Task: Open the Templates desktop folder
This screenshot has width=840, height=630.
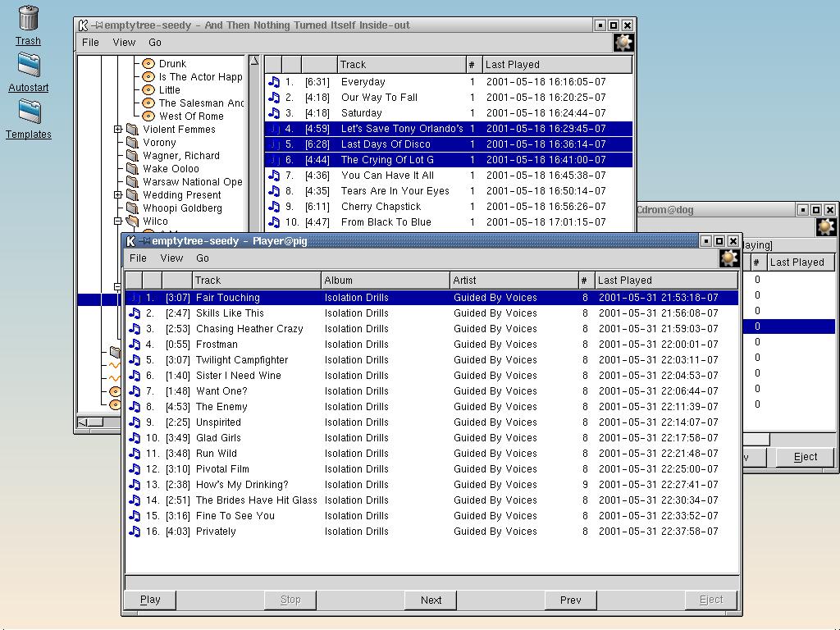Action: pyautogui.click(x=29, y=112)
